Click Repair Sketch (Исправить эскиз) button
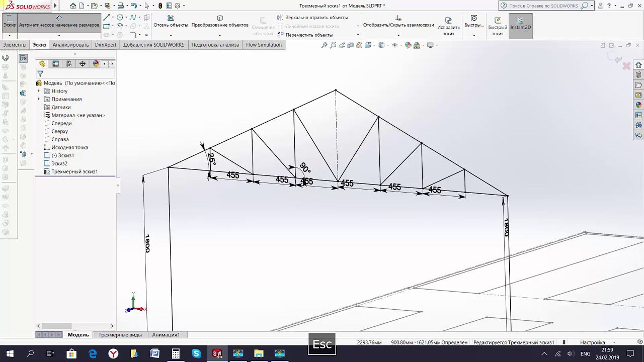644x362 pixels. [448, 26]
